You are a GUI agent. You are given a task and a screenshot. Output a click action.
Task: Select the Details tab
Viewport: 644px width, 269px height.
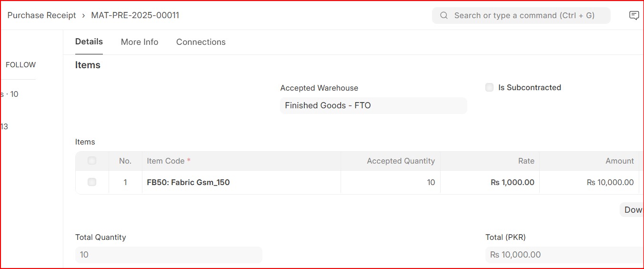tap(89, 41)
